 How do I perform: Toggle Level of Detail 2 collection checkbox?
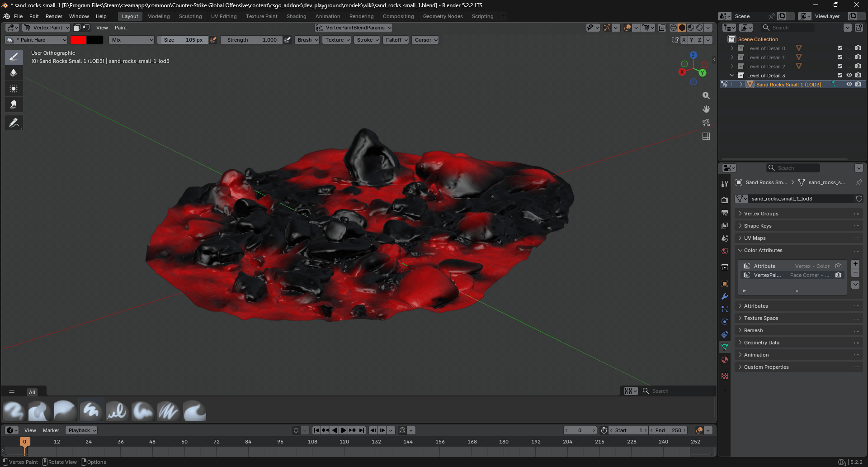[x=840, y=66]
